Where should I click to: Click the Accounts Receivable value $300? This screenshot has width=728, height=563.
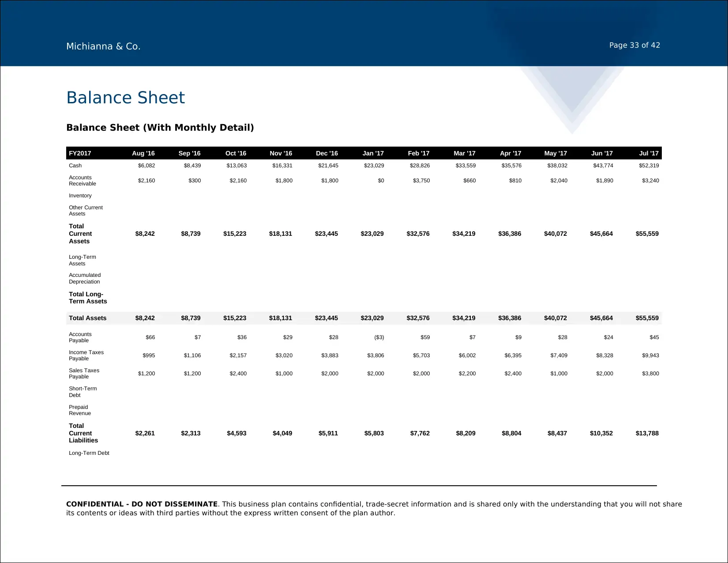(x=195, y=181)
